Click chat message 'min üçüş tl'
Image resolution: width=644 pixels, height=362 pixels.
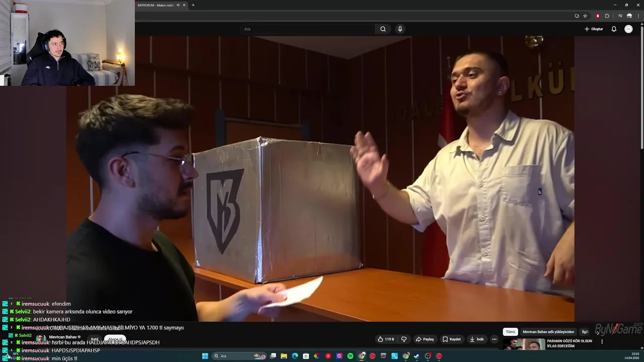pos(64,358)
